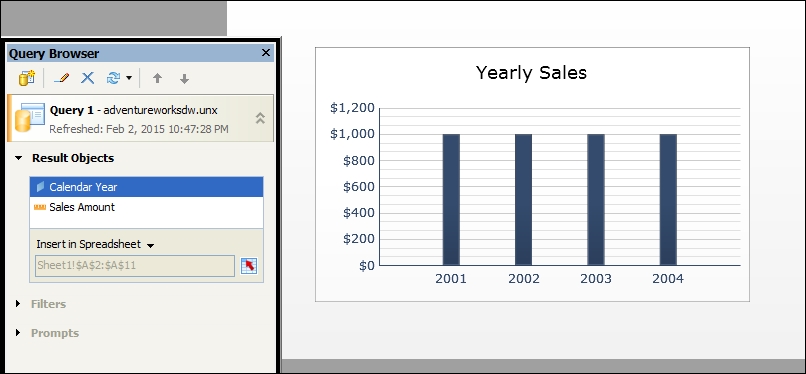Click the Move Query Down arrow
The width and height of the screenshot is (806, 374).
tap(185, 78)
